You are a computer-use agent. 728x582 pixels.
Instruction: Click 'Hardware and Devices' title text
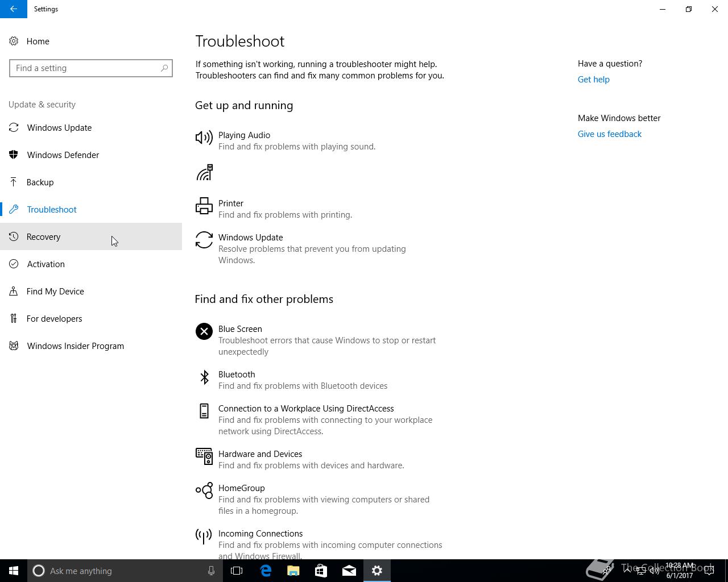pos(260,454)
